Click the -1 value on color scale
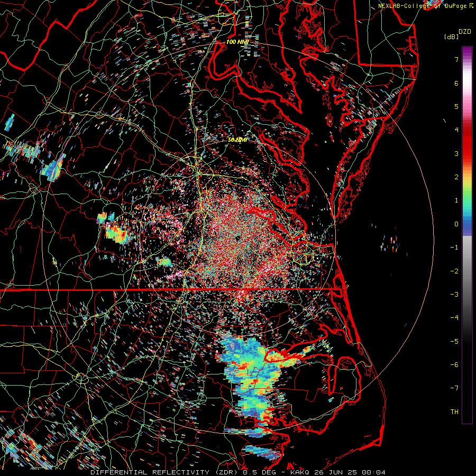 pyautogui.click(x=454, y=248)
